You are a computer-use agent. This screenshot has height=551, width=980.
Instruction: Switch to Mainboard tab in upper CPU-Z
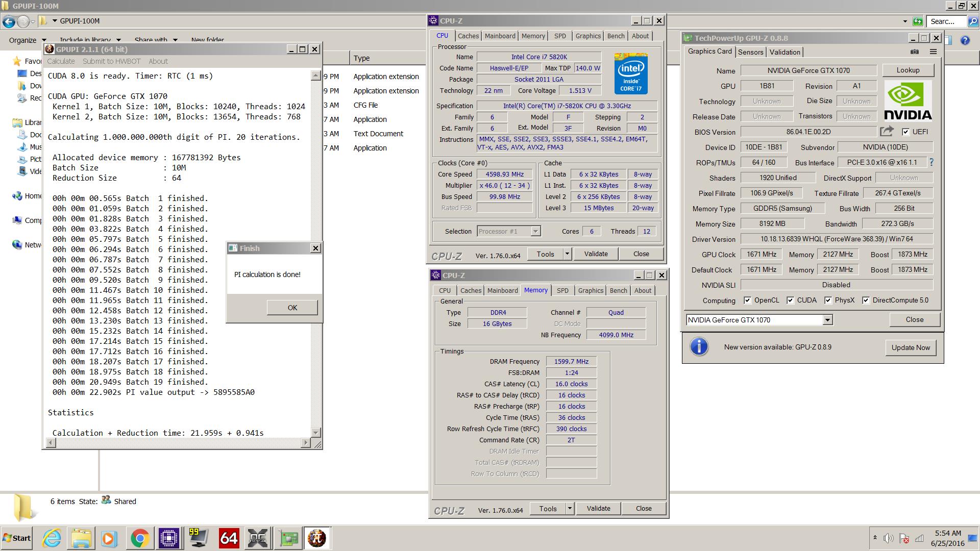500,36
